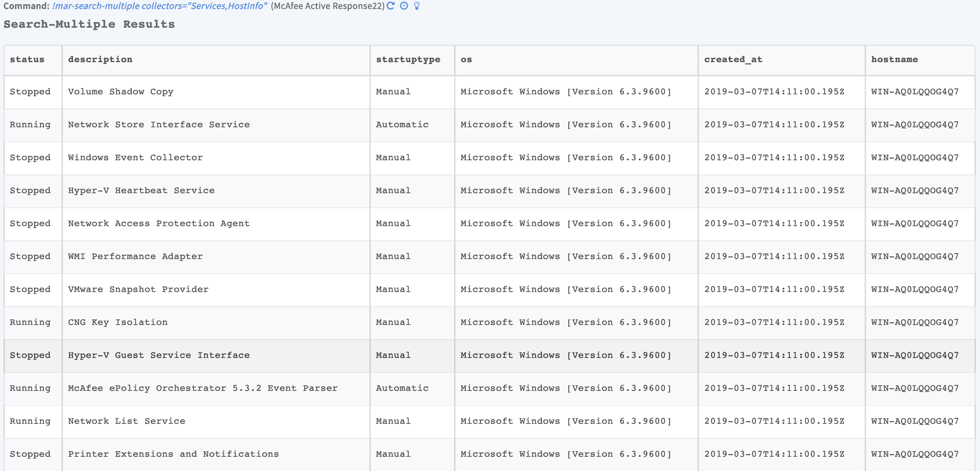Viewport: 980px width, 471px height.
Task: Click the startuptype column header
Action: coord(408,60)
